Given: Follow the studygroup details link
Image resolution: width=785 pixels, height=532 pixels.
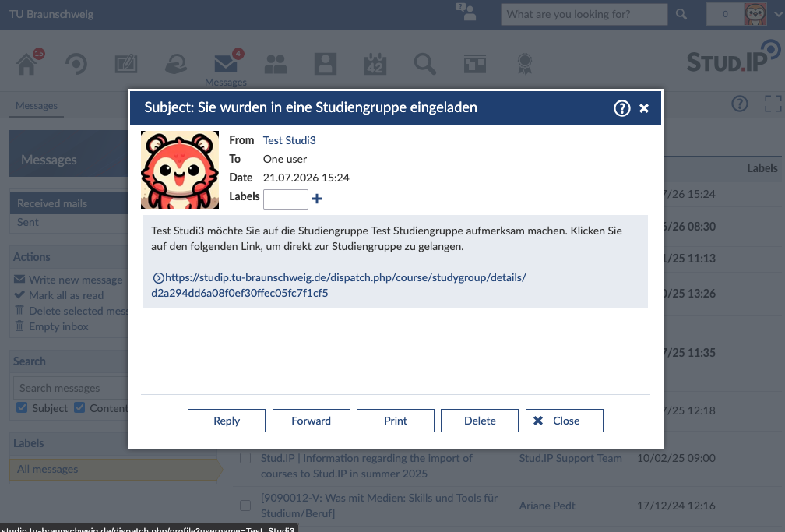Looking at the screenshot, I should pyautogui.click(x=339, y=285).
